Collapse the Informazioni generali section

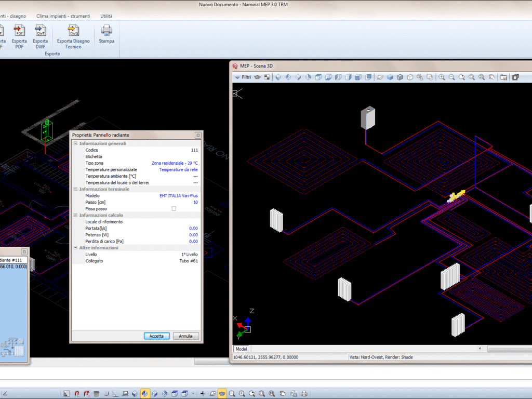coord(75,143)
